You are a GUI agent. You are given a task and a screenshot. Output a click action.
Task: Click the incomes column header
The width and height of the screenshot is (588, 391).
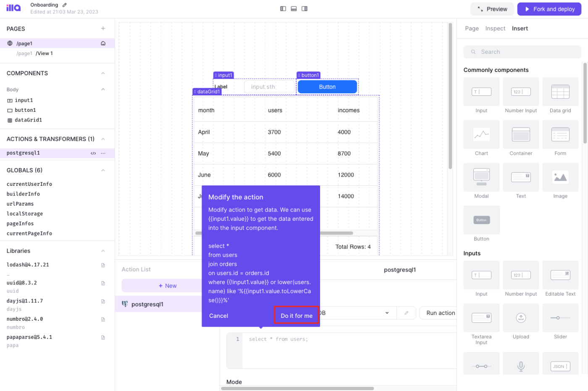tap(349, 110)
